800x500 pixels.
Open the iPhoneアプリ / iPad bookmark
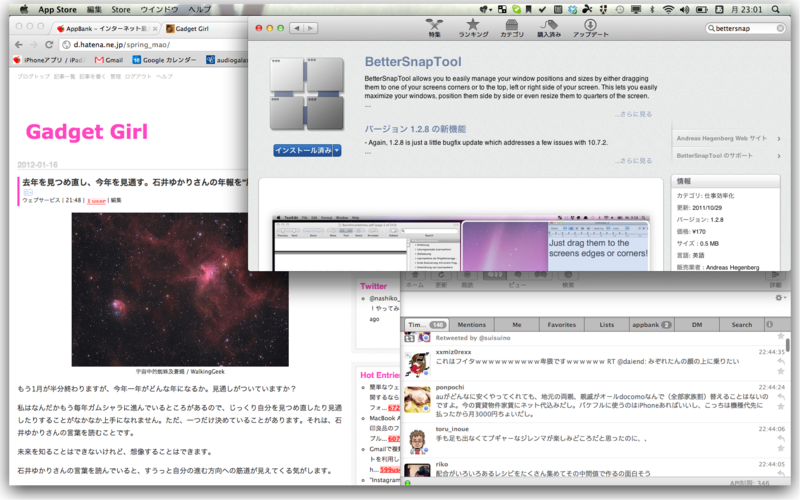49,60
